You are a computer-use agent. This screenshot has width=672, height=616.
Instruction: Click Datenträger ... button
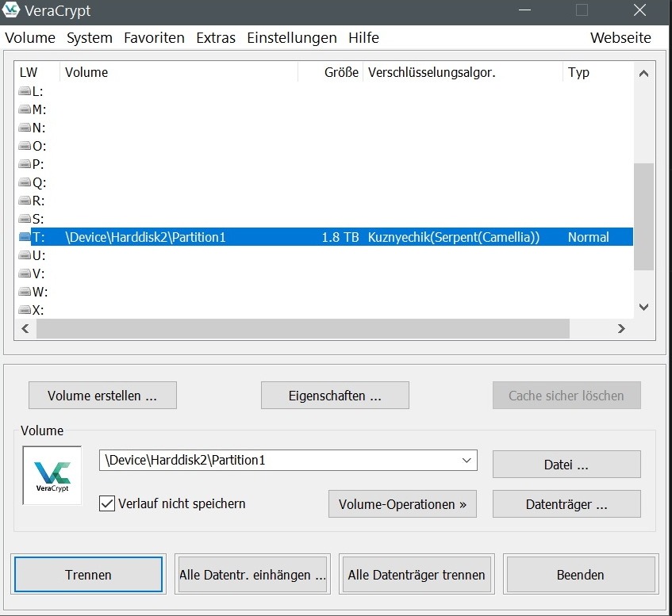[566, 504]
